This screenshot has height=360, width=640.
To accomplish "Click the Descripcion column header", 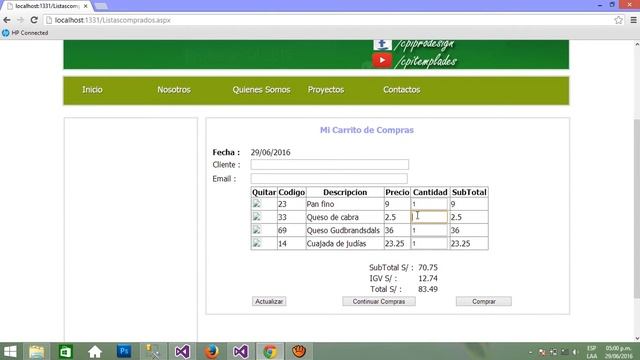I will tap(345, 192).
